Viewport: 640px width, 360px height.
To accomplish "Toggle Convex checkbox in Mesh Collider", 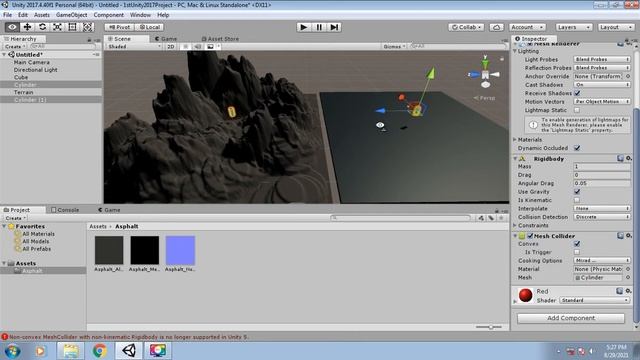I will click(x=577, y=244).
